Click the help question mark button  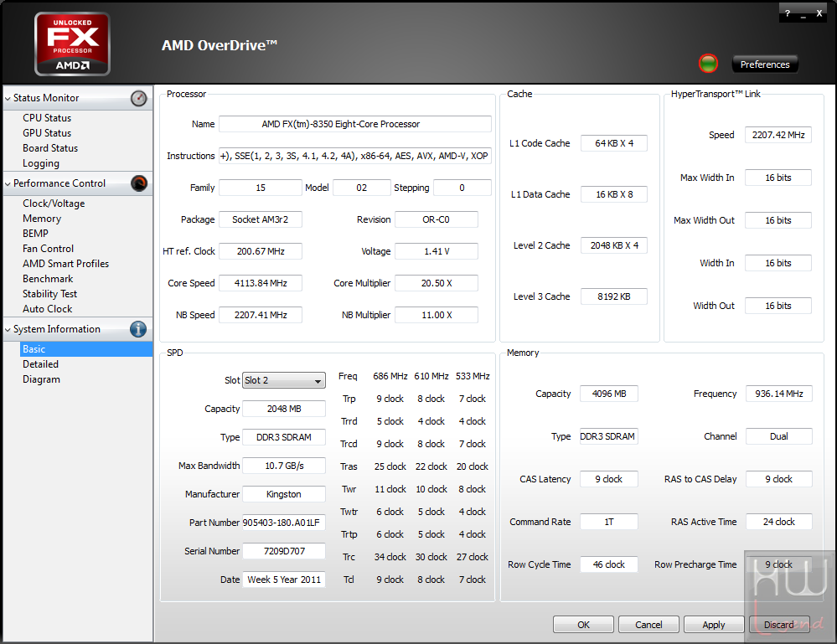click(x=788, y=13)
